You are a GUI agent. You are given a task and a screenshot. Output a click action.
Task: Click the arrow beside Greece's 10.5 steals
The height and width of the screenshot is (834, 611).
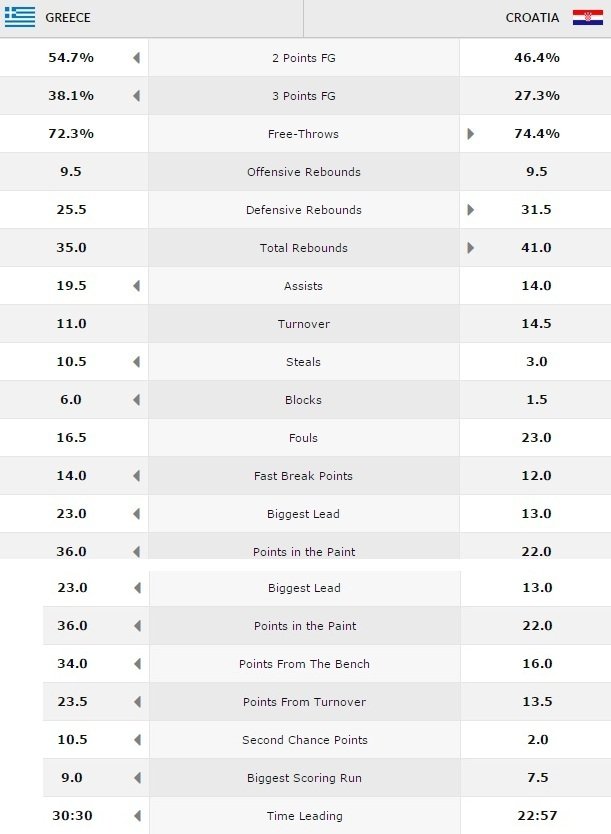137,362
